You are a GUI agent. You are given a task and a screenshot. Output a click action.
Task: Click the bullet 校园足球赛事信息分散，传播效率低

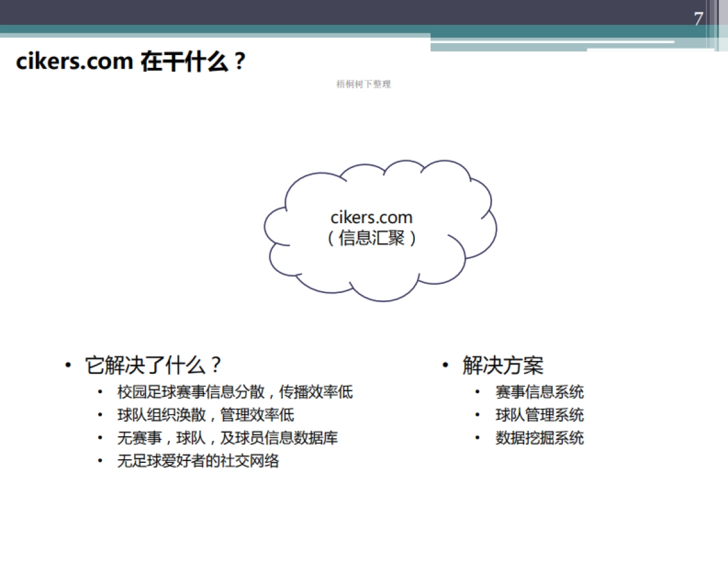[232, 392]
